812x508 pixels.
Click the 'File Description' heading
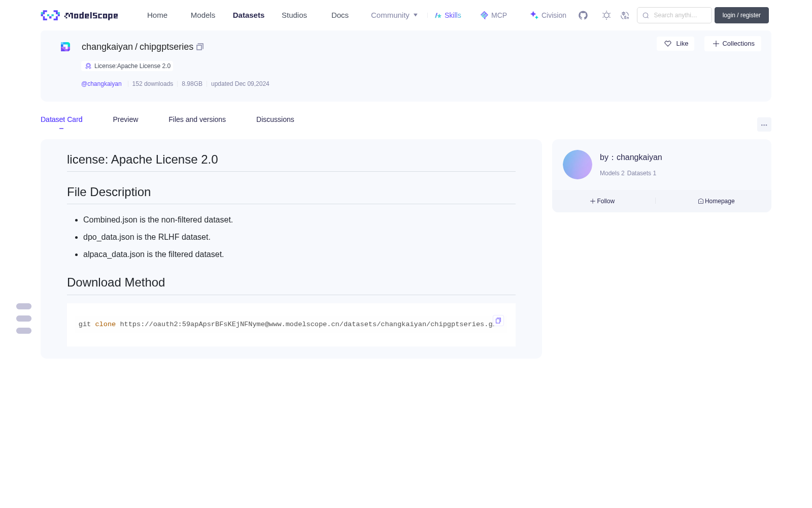pyautogui.click(x=109, y=192)
